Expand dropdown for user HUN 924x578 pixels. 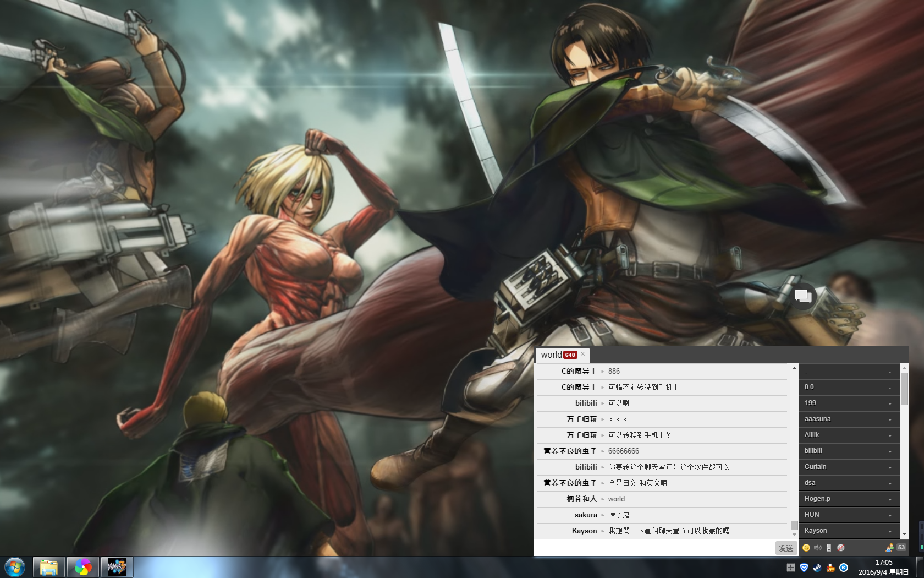click(890, 515)
